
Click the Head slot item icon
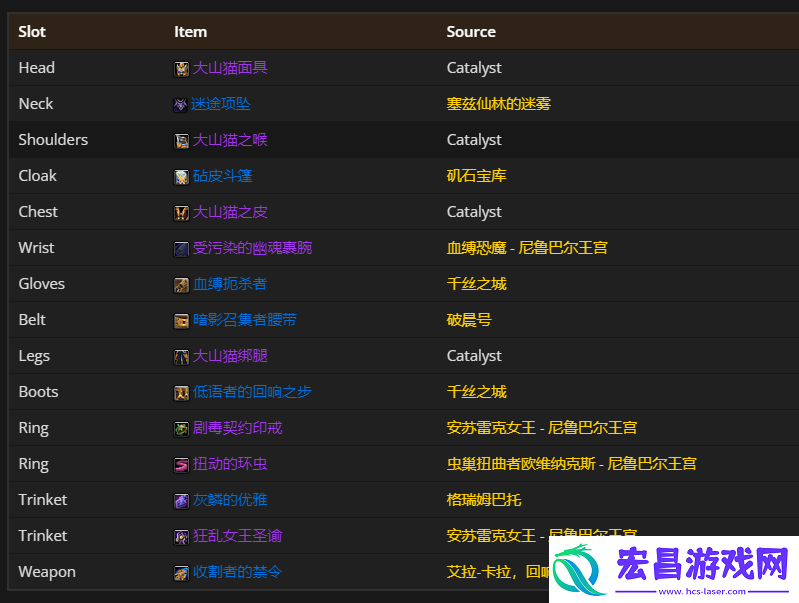tap(181, 69)
